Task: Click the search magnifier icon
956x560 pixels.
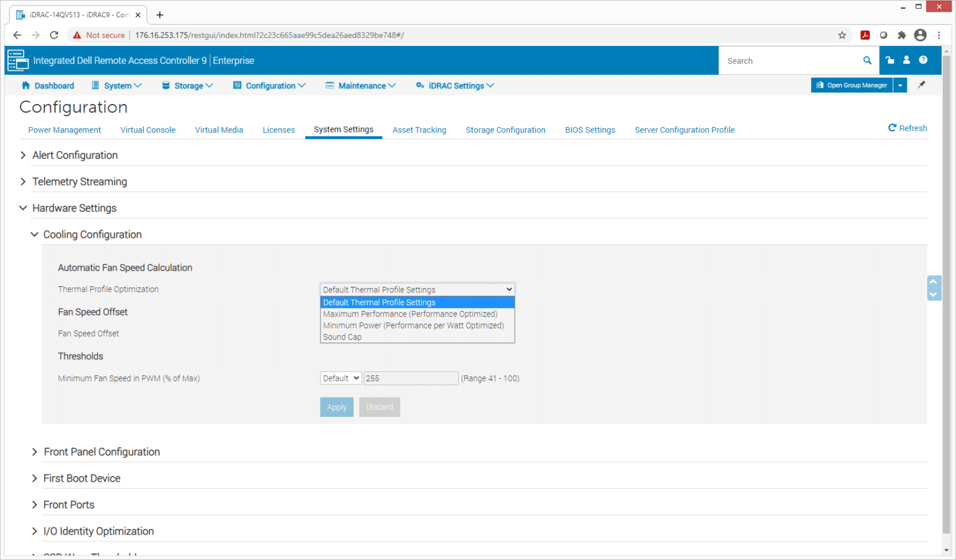Action: point(867,60)
